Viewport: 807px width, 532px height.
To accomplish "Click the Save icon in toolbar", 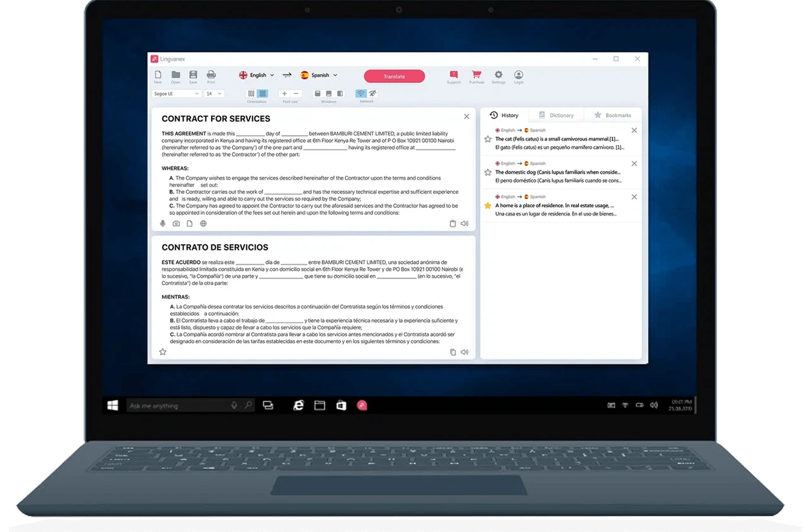I will click(x=193, y=74).
